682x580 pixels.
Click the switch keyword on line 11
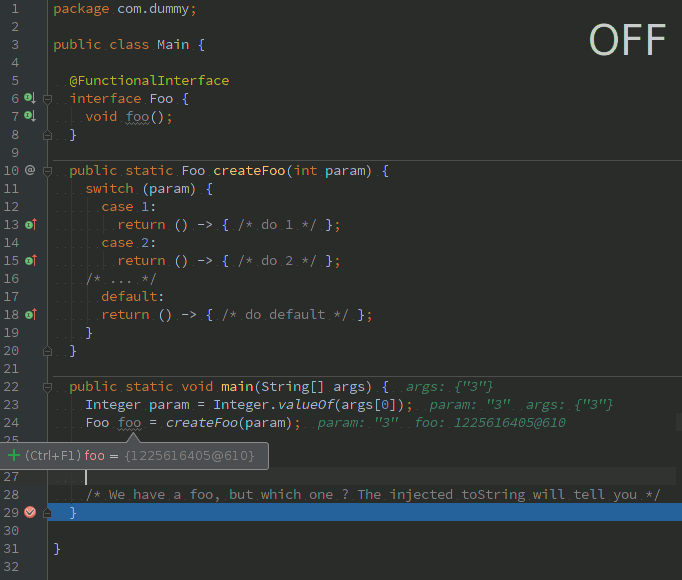coord(109,188)
